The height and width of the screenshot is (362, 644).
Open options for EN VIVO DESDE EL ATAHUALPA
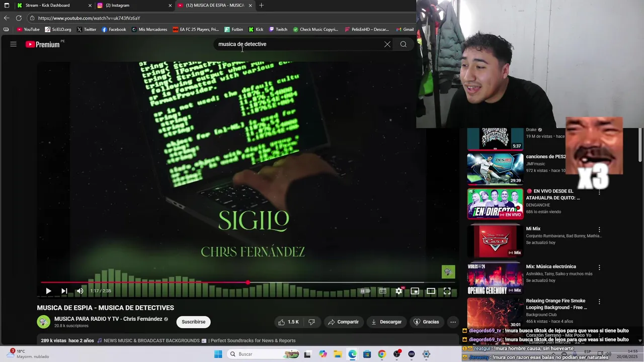599,192
